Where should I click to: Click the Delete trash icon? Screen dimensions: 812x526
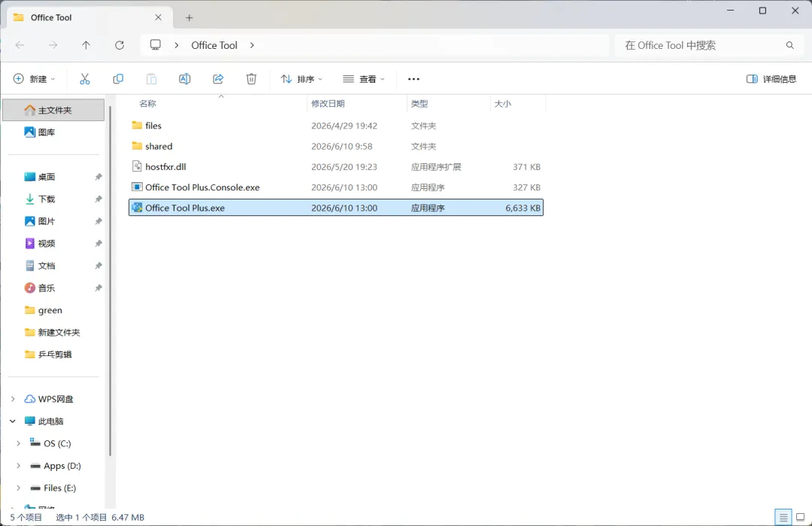coord(251,79)
